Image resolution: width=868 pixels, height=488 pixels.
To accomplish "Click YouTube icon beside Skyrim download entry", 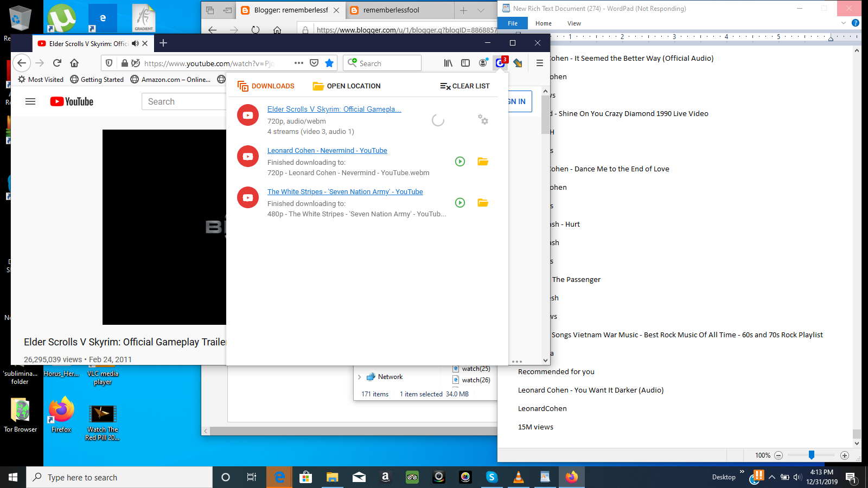I will click(248, 115).
